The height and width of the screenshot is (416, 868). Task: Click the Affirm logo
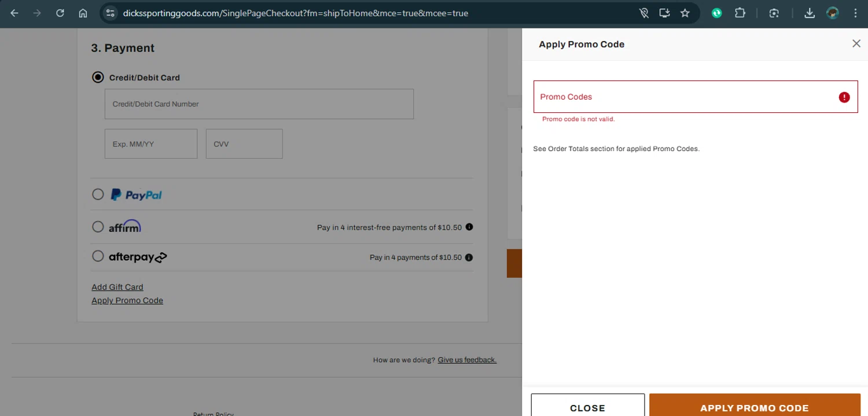click(125, 226)
